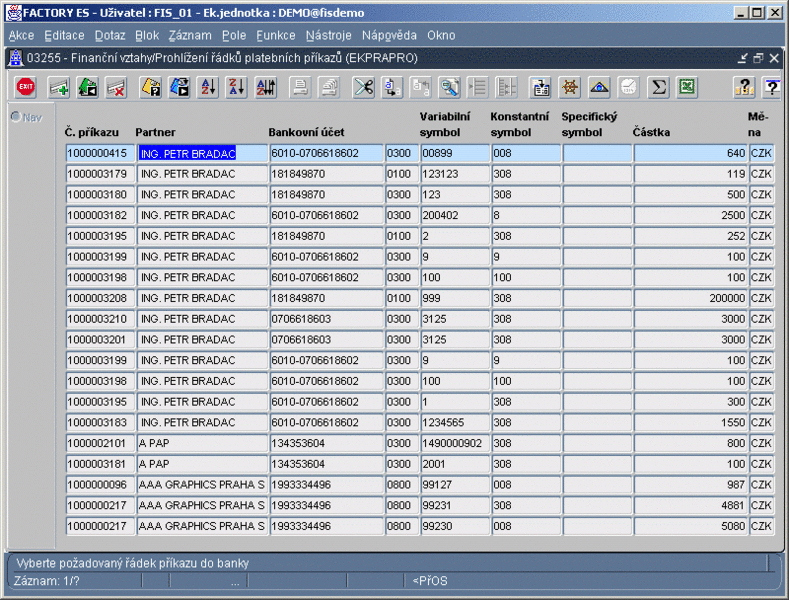Click amount cell 987
The height and width of the screenshot is (600, 789).
coord(690,484)
